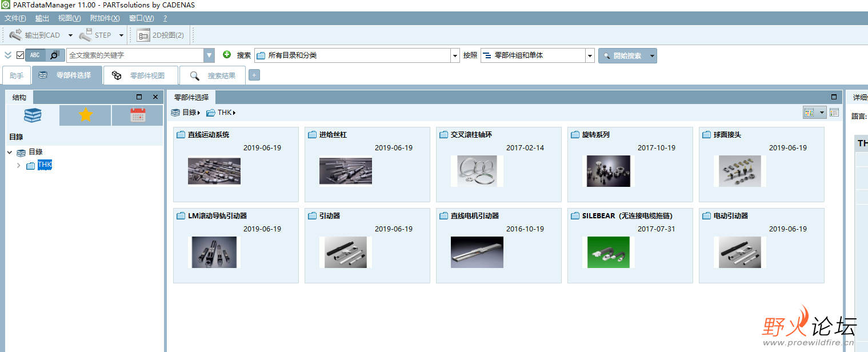Click the 交叉滚柱轴环 folder icon
Viewport: 868px width, 352px height.
(x=443, y=135)
